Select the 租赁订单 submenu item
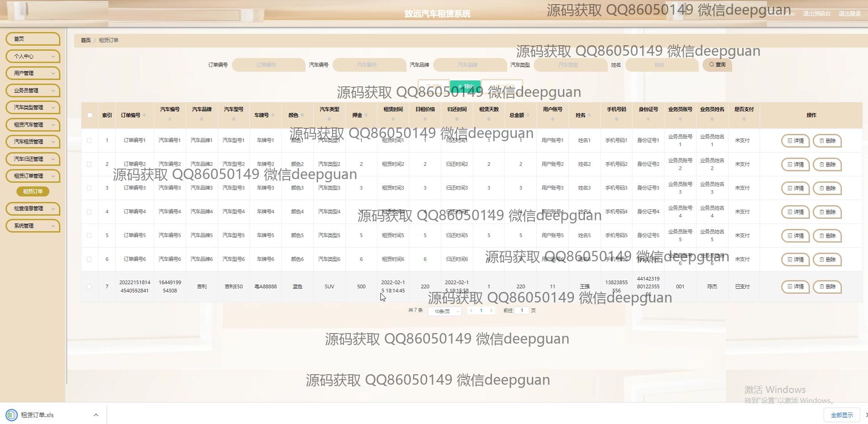 coord(33,191)
